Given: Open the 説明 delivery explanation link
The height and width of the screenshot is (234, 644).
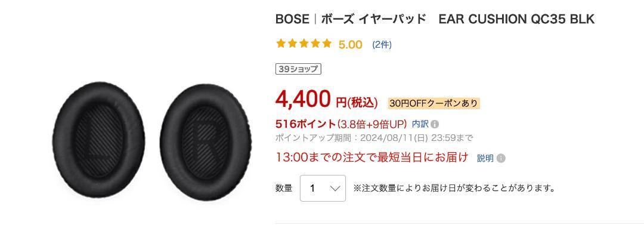Looking at the screenshot, I should 485,158.
